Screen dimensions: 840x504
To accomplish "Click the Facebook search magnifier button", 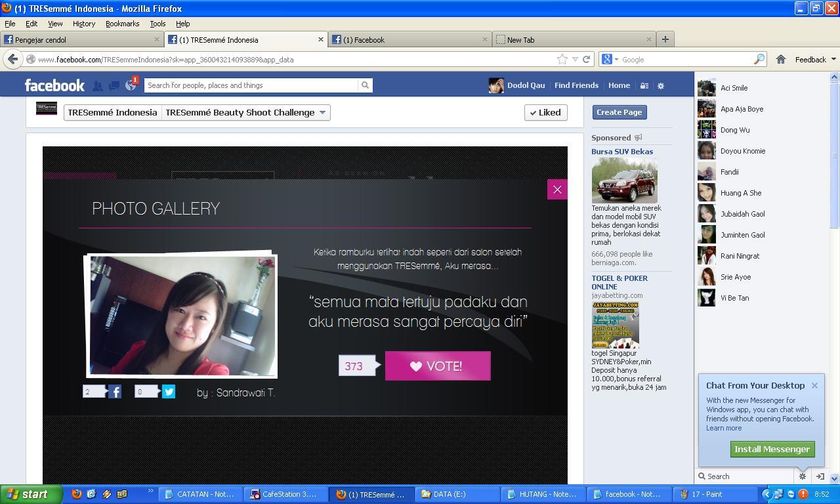I will click(366, 85).
